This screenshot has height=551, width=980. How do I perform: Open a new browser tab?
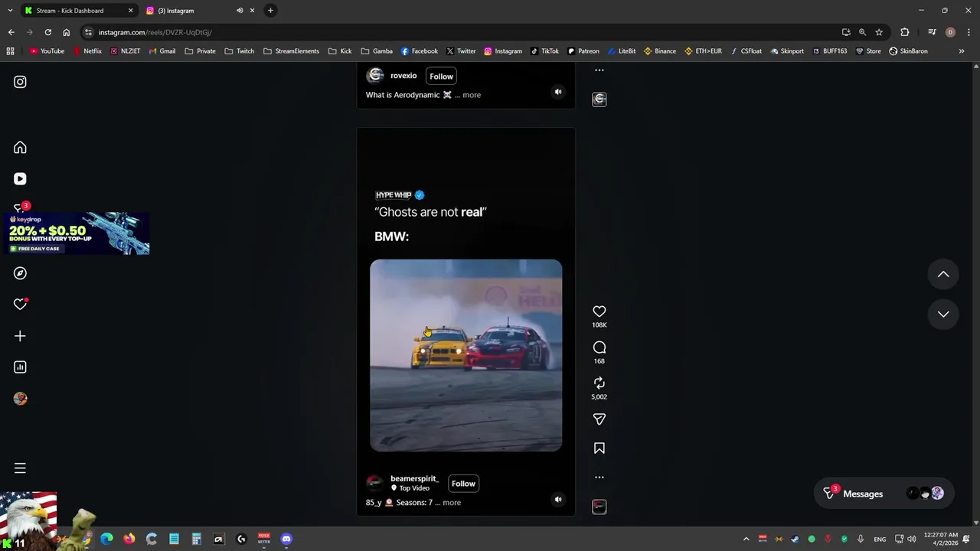point(270,11)
